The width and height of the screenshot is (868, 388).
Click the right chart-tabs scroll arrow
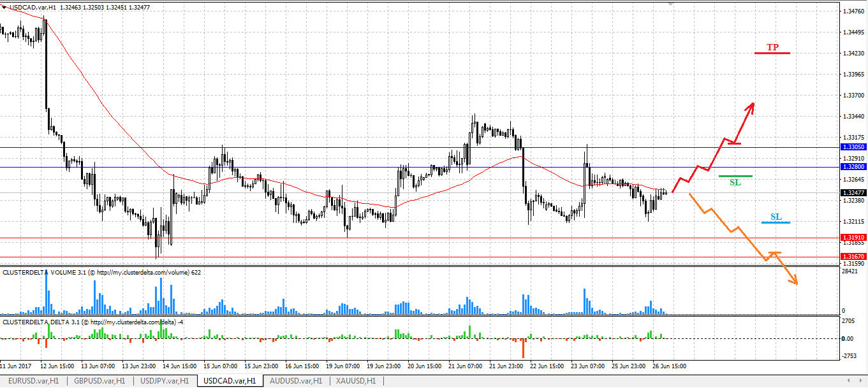tap(860, 380)
